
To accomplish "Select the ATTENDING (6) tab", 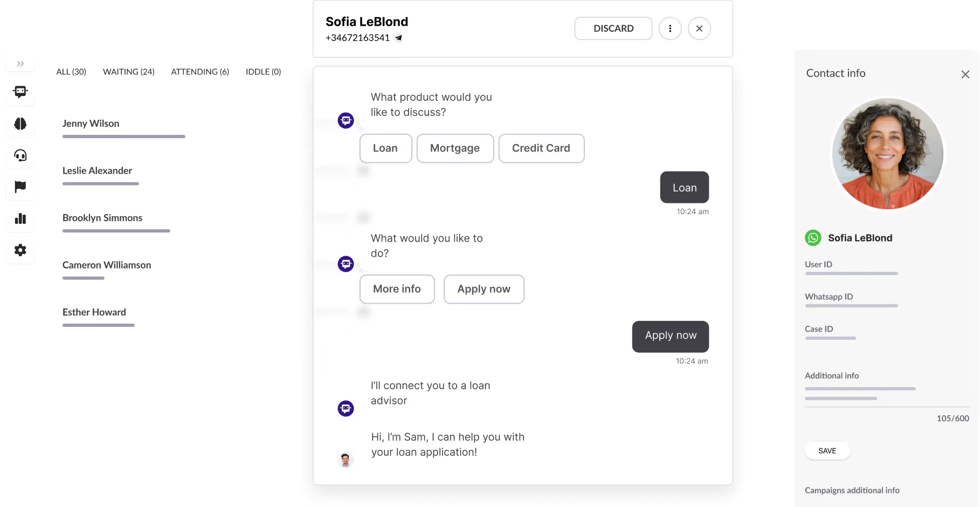I will tap(200, 71).
